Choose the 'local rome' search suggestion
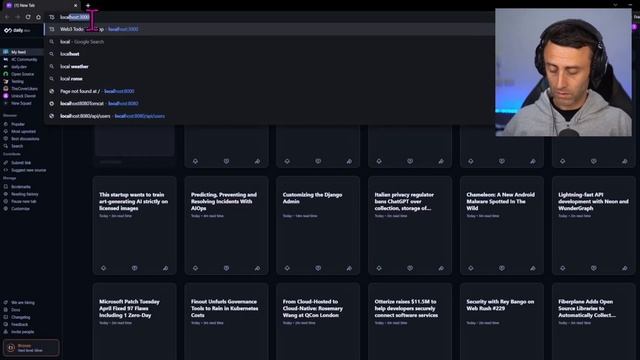The image size is (640, 360). click(269, 79)
